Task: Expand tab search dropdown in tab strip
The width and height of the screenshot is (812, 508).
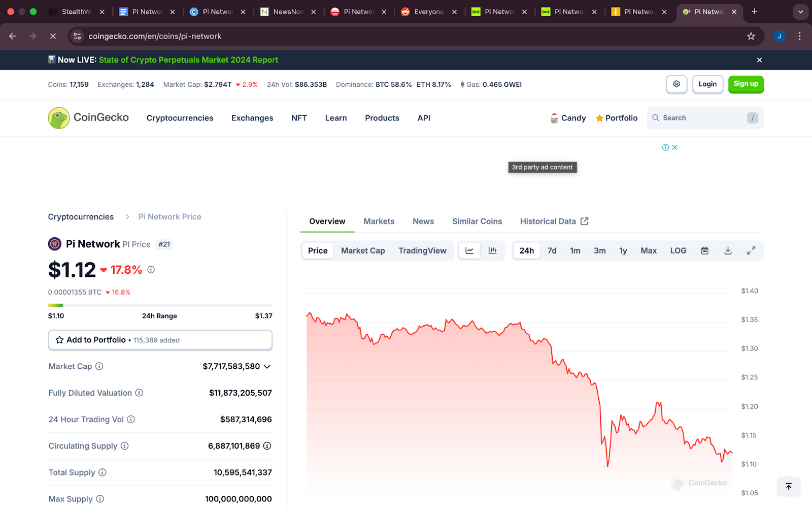Action: [x=800, y=12]
